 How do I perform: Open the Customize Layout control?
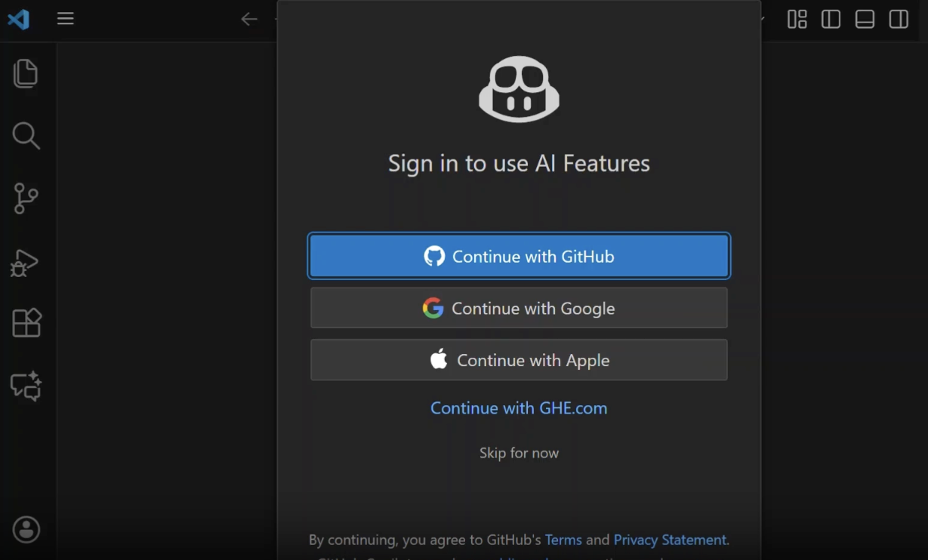click(x=797, y=20)
